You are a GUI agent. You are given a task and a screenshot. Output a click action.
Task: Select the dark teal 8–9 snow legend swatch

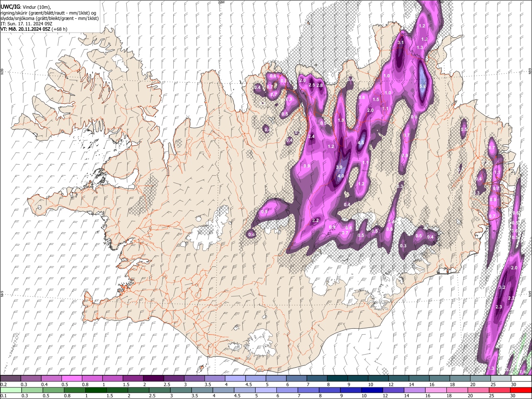(337, 379)
